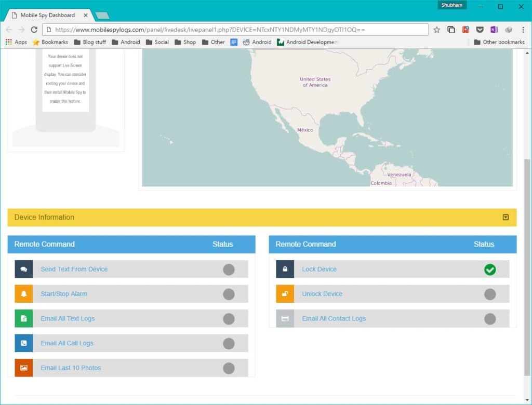This screenshot has width=532, height=405.
Task: Click the Shubham profile button
Action: click(452, 5)
